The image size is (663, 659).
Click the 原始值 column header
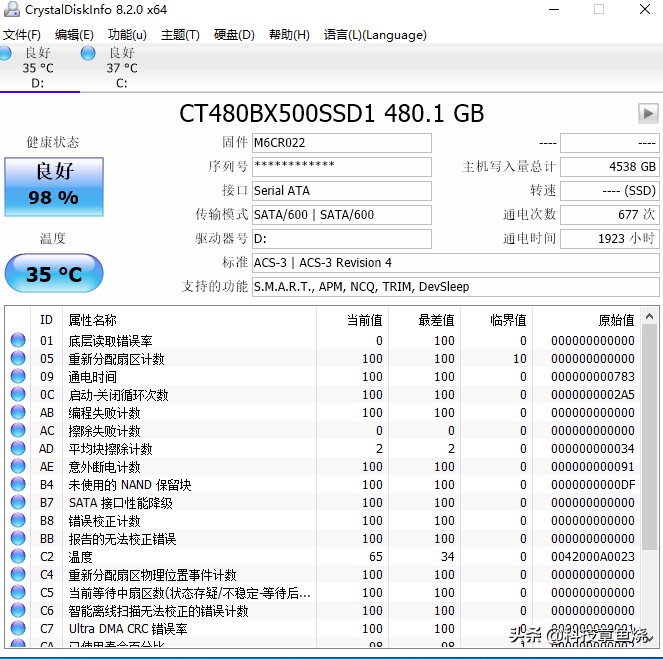[586, 320]
